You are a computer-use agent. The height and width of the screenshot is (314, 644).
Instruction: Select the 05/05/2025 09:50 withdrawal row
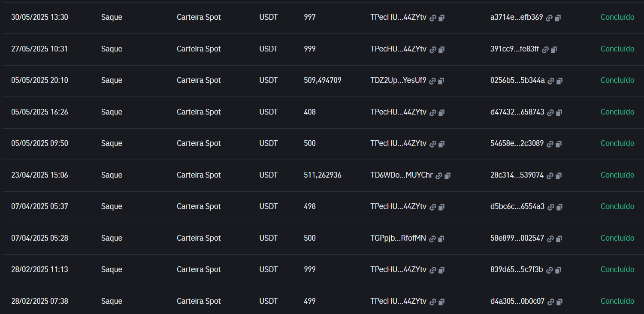point(322,144)
